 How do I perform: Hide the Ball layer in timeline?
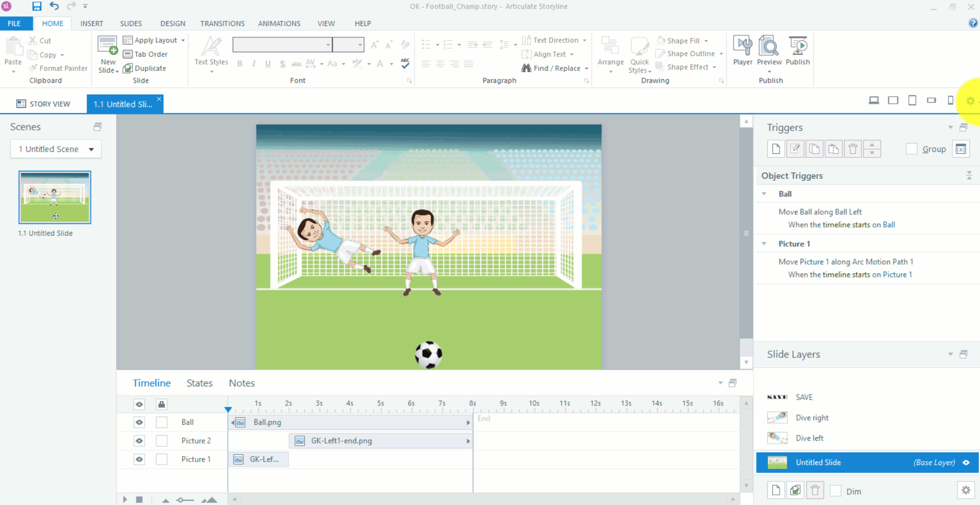pos(139,422)
